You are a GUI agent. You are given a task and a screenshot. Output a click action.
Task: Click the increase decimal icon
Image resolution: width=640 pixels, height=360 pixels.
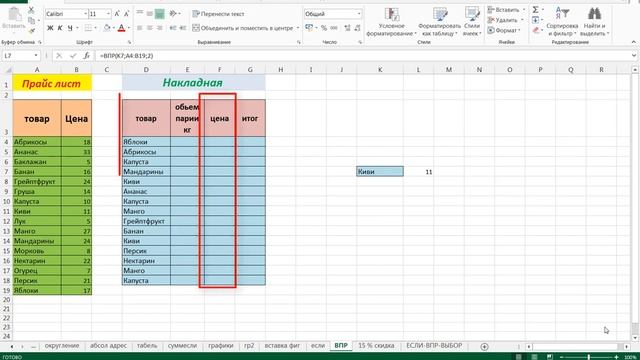click(347, 28)
